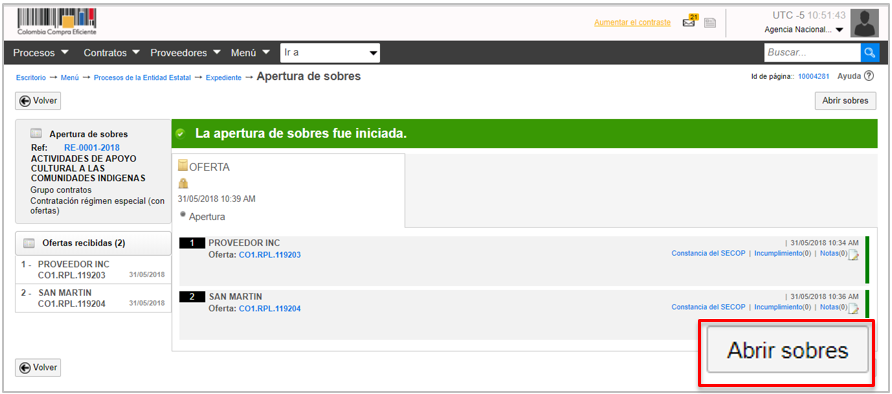Image resolution: width=892 pixels, height=394 pixels.
Task: Click Notas link for SAN MARTIN
Action: click(829, 307)
